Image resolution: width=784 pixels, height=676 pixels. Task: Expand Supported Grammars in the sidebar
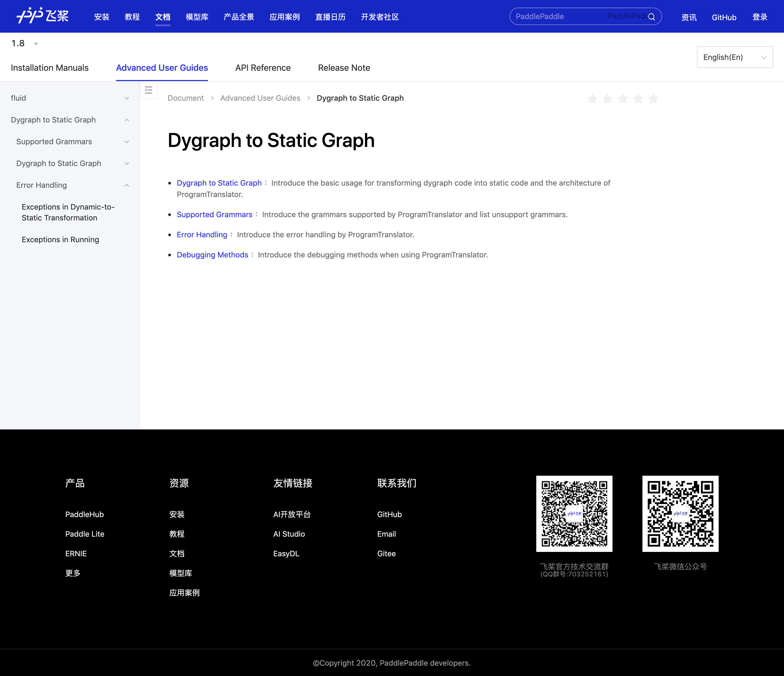tap(127, 142)
